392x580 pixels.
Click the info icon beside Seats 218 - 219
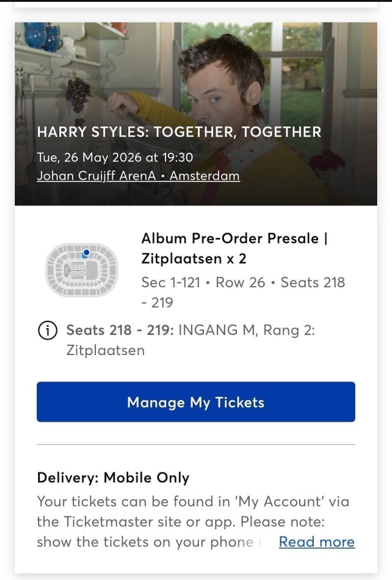click(47, 331)
